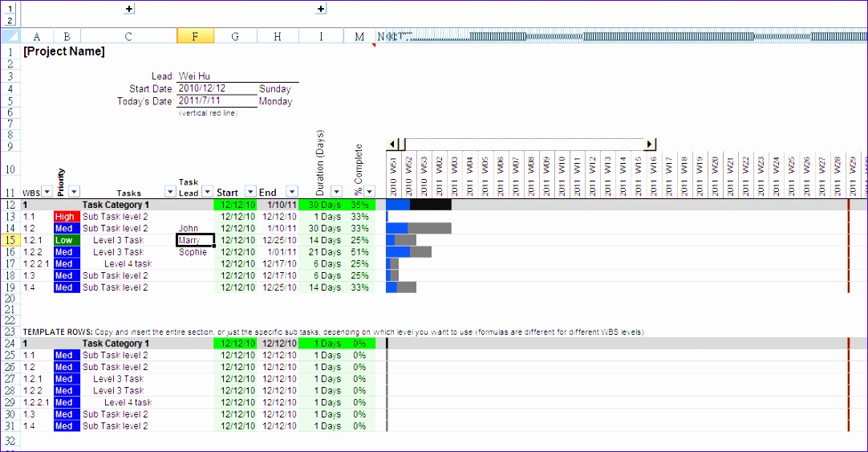Click WBS cell 1.2.2.1 in row 29
The width and height of the screenshot is (868, 452).
point(37,403)
